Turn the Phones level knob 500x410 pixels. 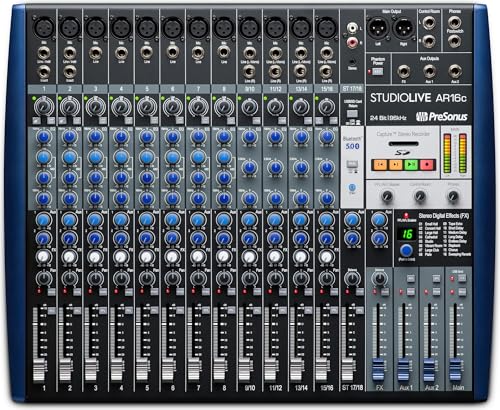(453, 196)
